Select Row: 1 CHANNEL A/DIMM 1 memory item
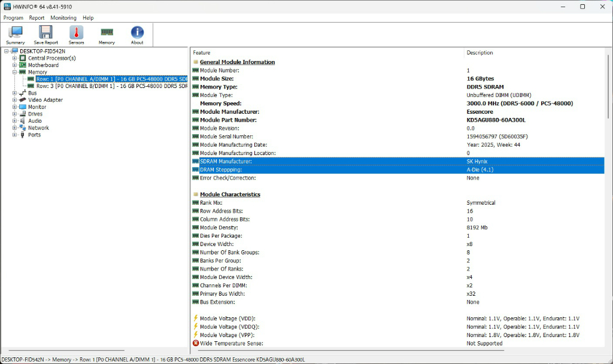Image resolution: width=613 pixels, height=364 pixels. [x=111, y=79]
